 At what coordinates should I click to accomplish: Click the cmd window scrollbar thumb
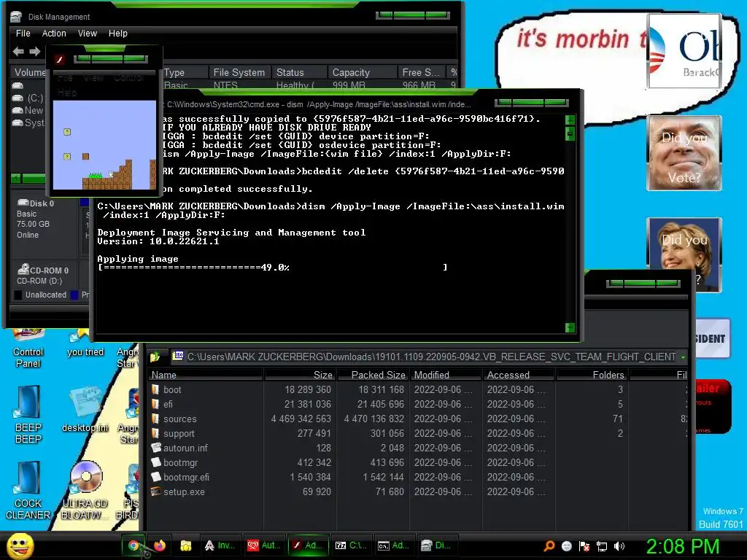(x=570, y=134)
